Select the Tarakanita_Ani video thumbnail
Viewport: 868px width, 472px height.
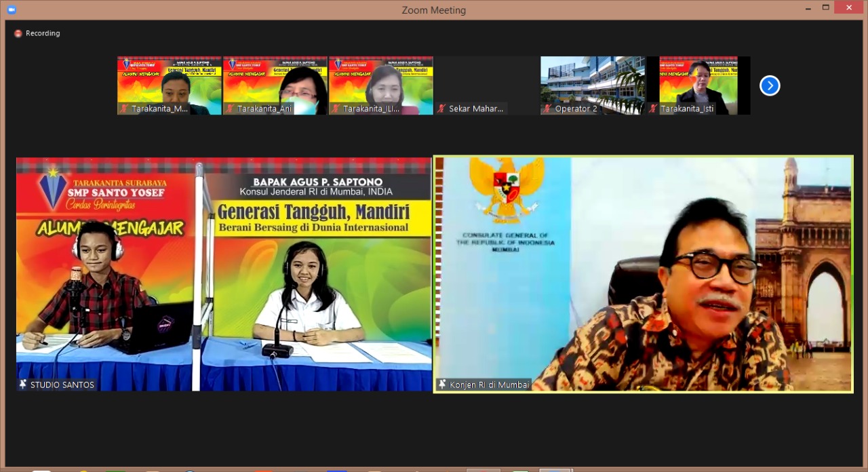[x=275, y=85]
